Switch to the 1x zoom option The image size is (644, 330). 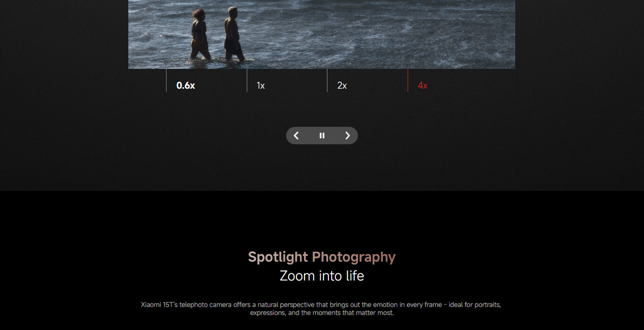pos(261,85)
